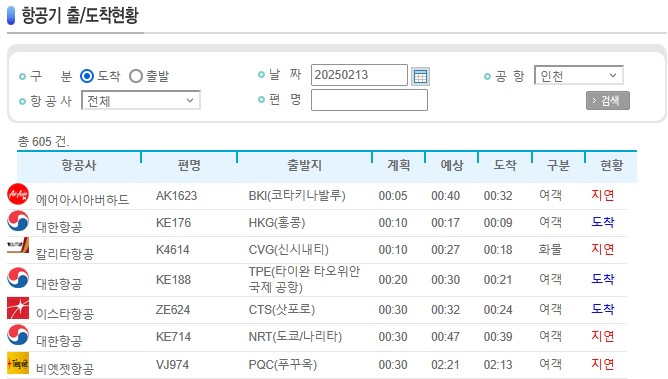Open the 공항 airport dropdown showing 인천
The height and width of the screenshot is (379, 668).
point(579,75)
